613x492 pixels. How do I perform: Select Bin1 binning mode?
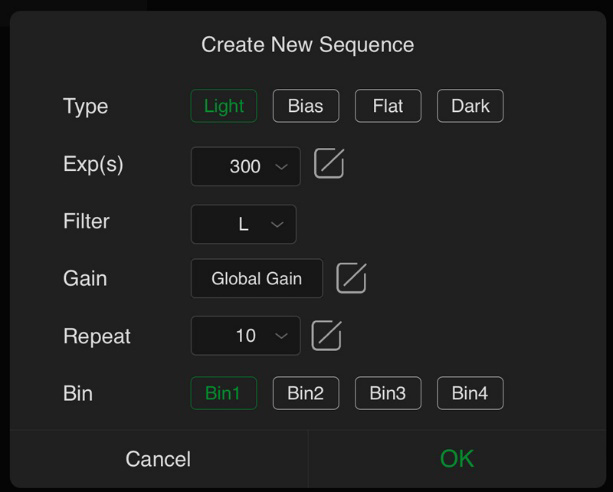click(x=224, y=393)
